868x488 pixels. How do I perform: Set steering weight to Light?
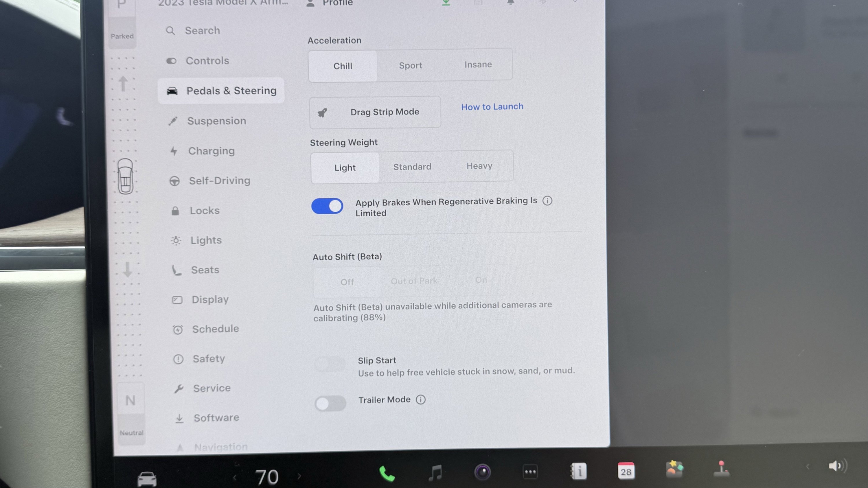pos(345,168)
